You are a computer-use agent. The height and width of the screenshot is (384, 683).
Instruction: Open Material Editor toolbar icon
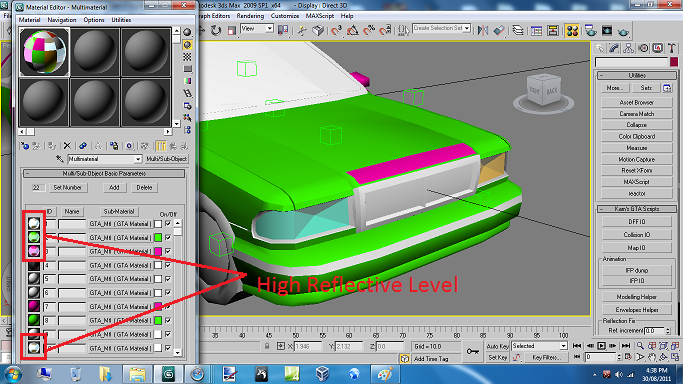coord(572,30)
